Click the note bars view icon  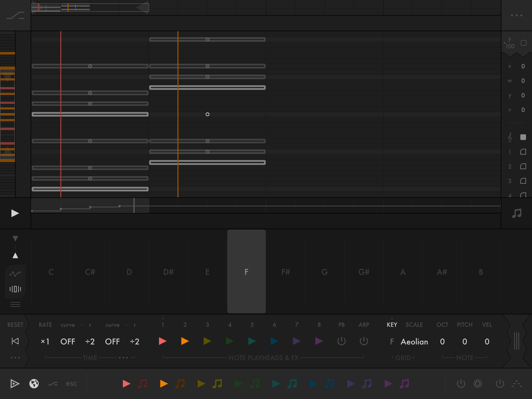click(x=15, y=289)
